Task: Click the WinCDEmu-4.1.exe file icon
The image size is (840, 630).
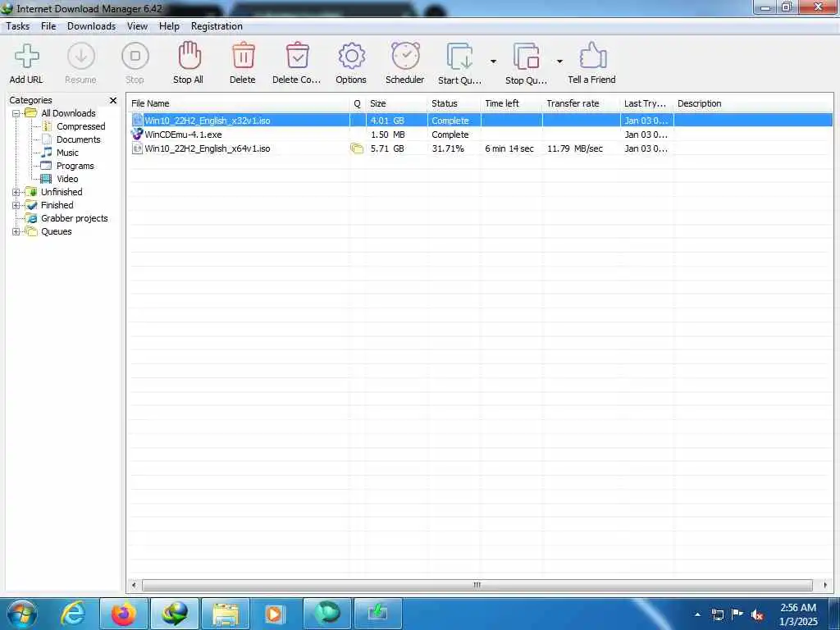Action: (137, 135)
